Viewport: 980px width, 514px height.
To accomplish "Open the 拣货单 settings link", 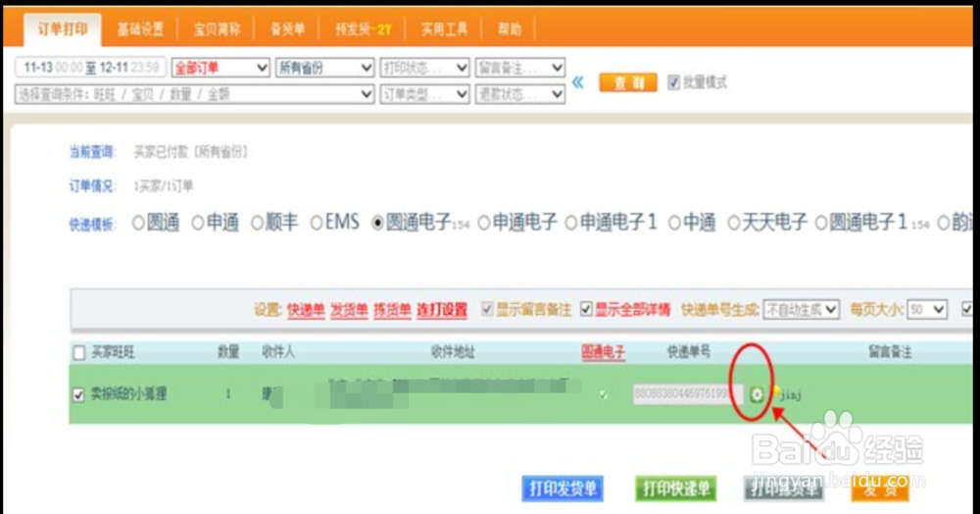I will [x=392, y=310].
